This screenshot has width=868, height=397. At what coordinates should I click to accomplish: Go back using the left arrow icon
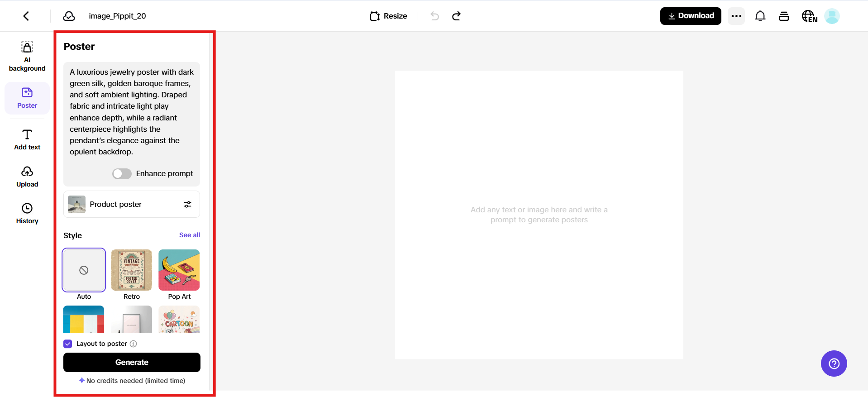coord(26,16)
